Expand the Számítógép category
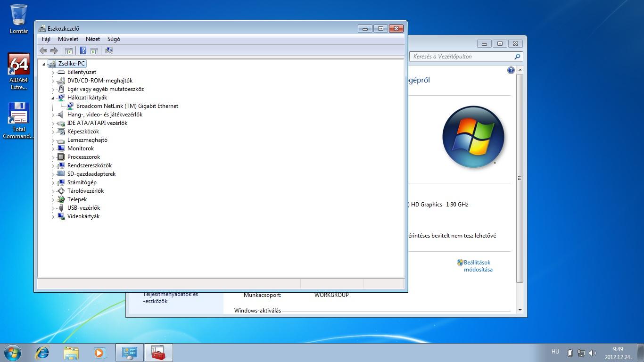The width and height of the screenshot is (644, 362). (53, 183)
